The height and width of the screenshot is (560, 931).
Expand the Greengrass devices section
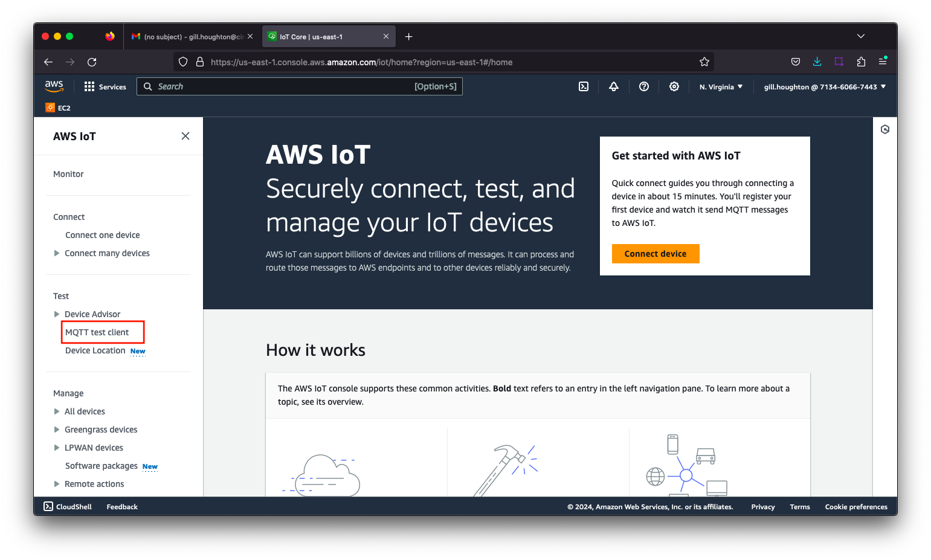57,430
